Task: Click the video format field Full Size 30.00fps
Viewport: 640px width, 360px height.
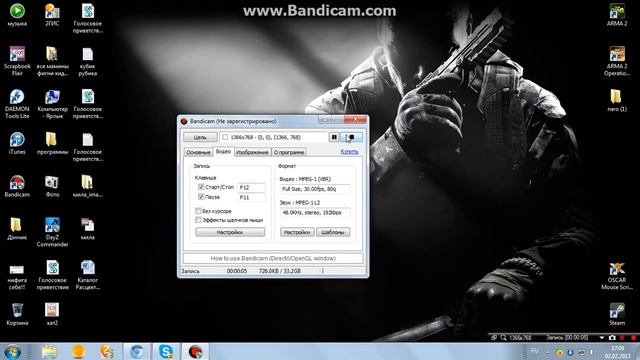Action: tap(315, 189)
